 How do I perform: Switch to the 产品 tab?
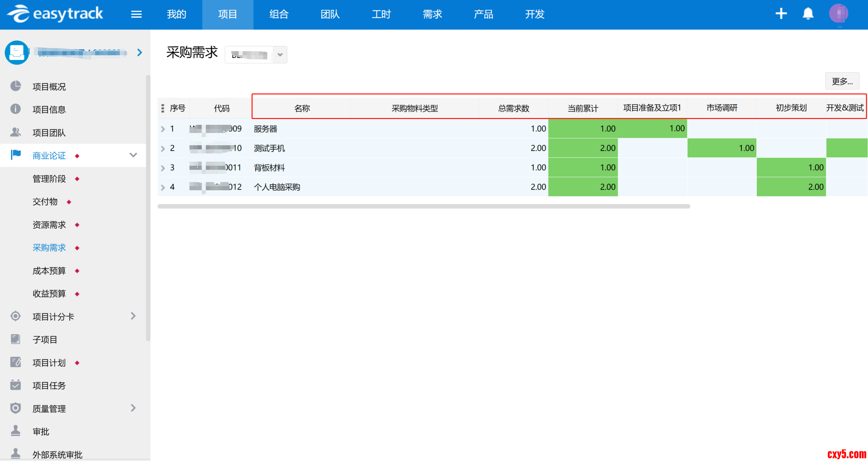[483, 14]
